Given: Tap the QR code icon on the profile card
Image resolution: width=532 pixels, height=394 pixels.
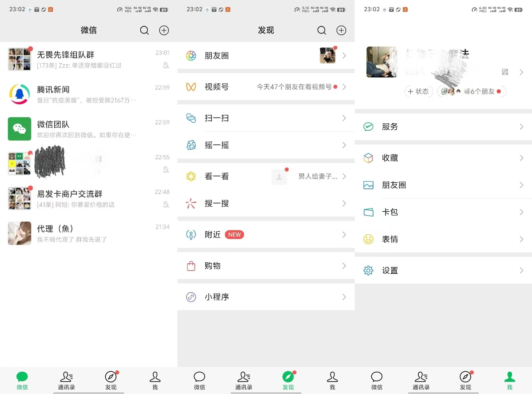Looking at the screenshot, I should [x=505, y=72].
